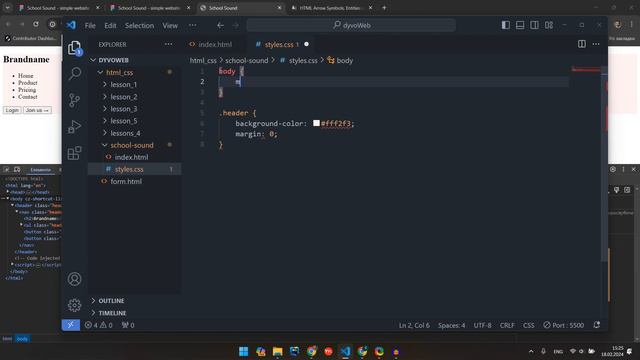The width and height of the screenshot is (640, 360).
Task: Switch to the School Sound browser tab
Action: 241,8
